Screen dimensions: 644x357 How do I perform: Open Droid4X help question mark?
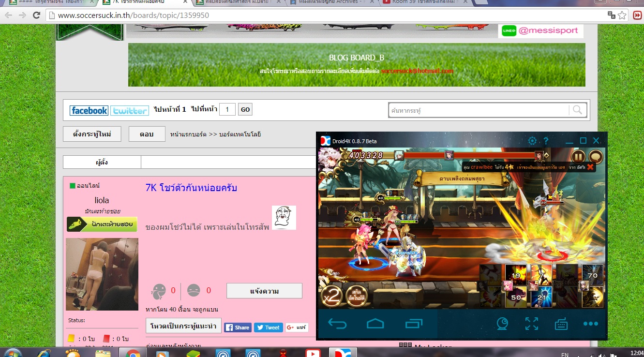click(x=546, y=141)
